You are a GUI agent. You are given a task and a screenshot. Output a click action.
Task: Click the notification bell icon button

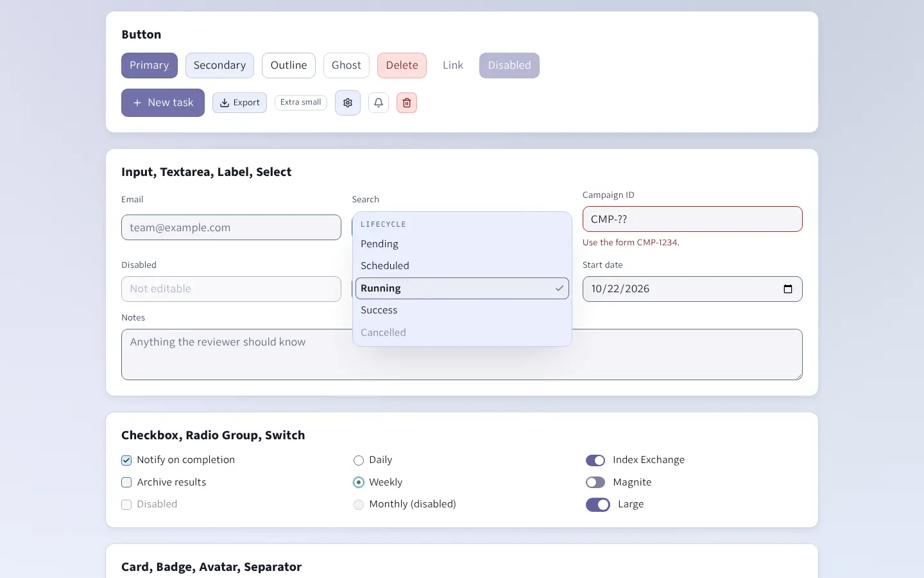click(x=379, y=103)
